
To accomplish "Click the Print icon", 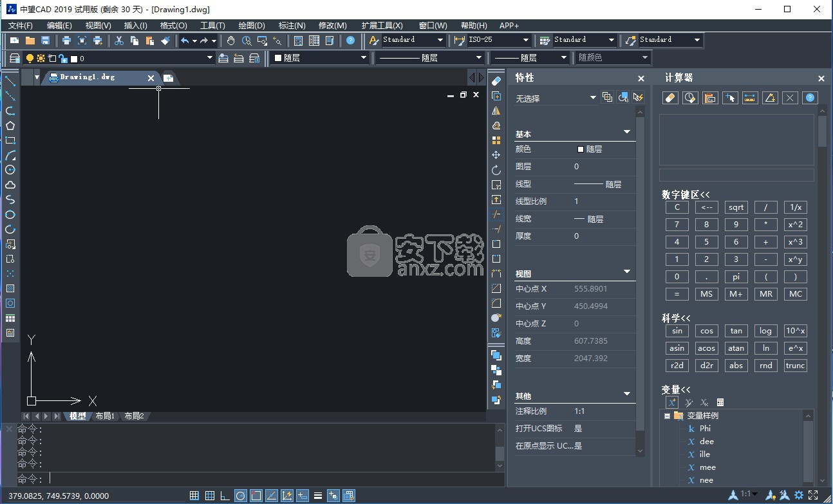I will click(x=66, y=41).
